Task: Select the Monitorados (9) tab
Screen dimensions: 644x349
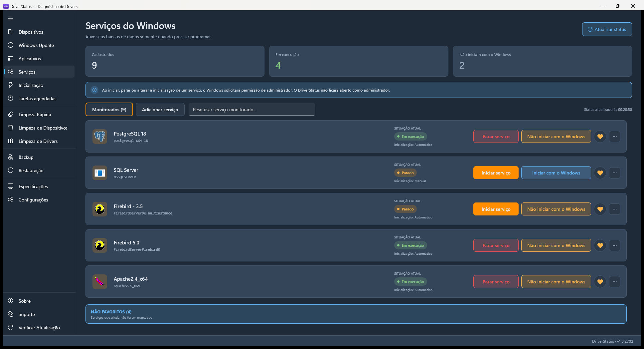Action: point(109,110)
